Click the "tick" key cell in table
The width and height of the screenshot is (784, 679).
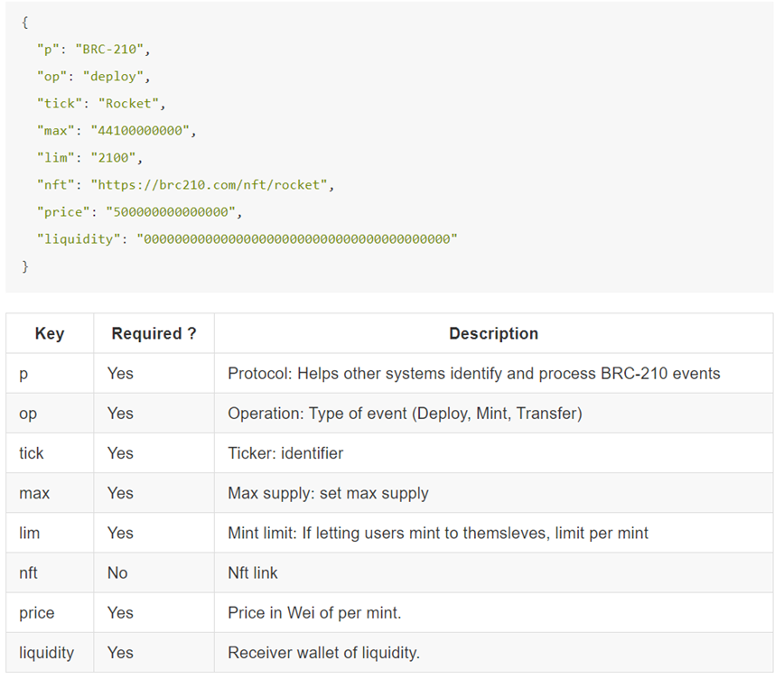31,453
